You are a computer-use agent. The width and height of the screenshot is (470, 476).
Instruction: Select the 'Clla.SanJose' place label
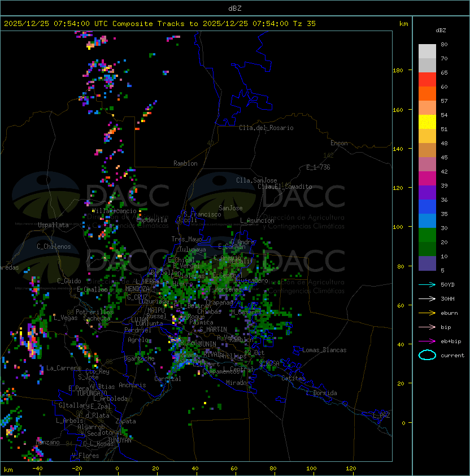[x=256, y=180]
